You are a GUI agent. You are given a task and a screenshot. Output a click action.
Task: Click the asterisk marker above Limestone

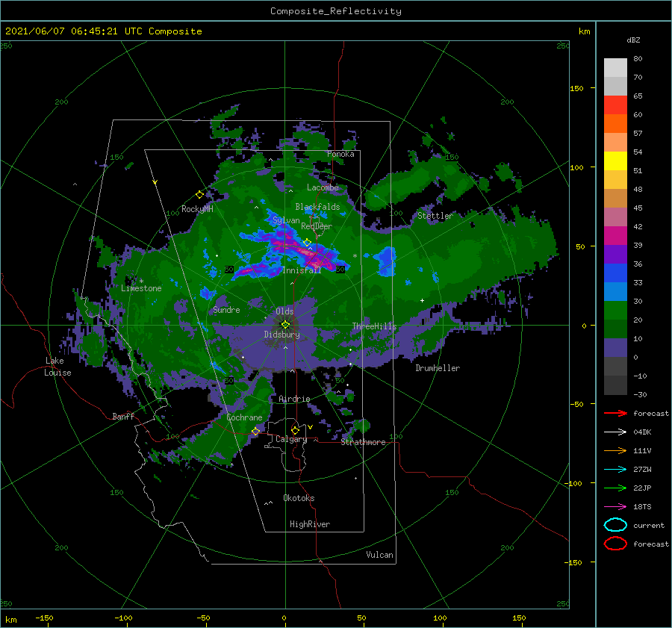pos(141,282)
